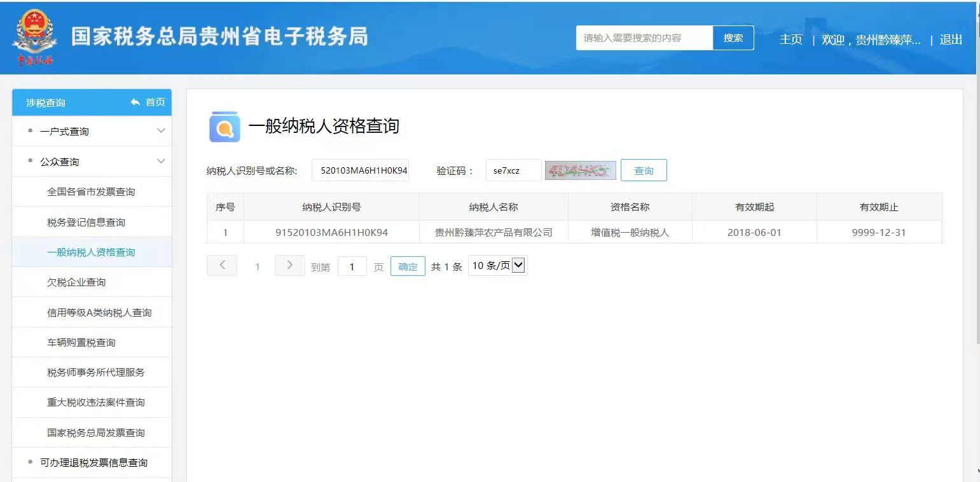Go to previous page with left arrow
The height and width of the screenshot is (482, 980).
point(222,266)
